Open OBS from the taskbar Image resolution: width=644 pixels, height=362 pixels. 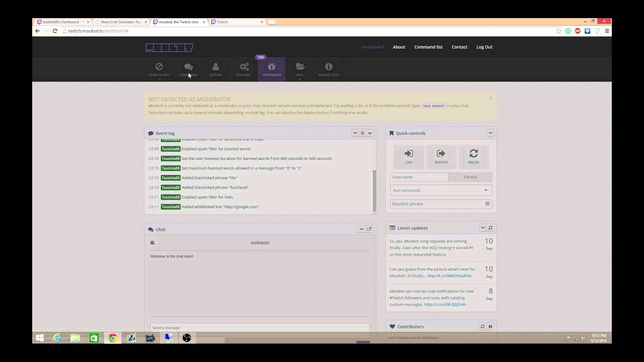click(187, 338)
